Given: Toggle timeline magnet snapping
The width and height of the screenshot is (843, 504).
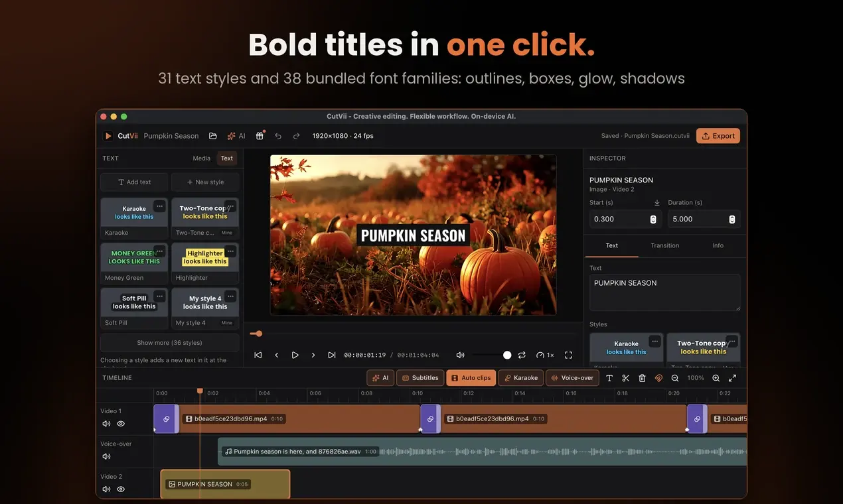Looking at the screenshot, I should click(x=658, y=378).
